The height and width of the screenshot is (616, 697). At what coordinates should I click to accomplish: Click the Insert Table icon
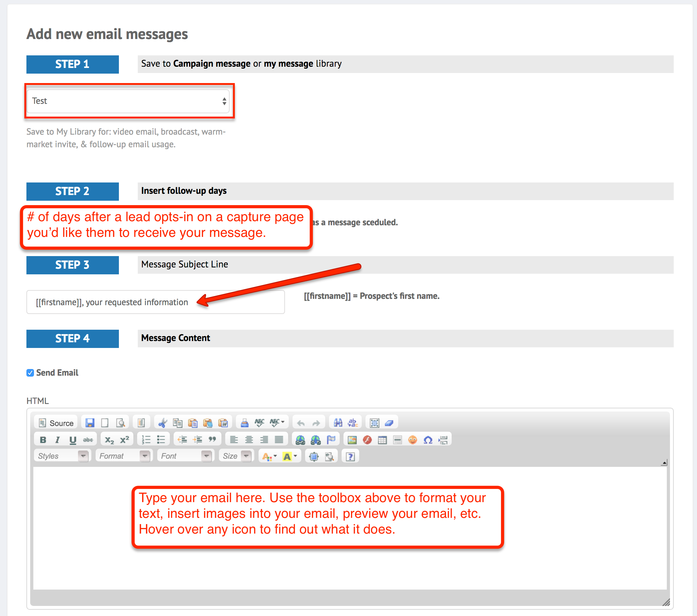[382, 440]
